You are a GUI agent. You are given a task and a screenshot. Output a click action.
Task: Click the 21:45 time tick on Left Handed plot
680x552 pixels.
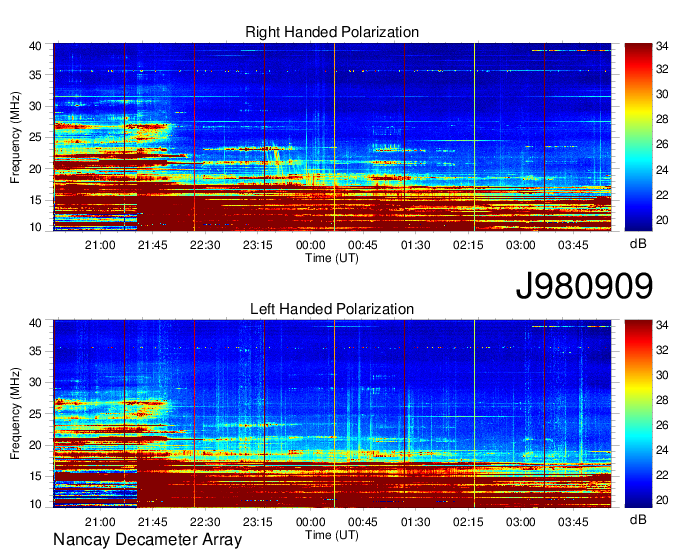[153, 522]
